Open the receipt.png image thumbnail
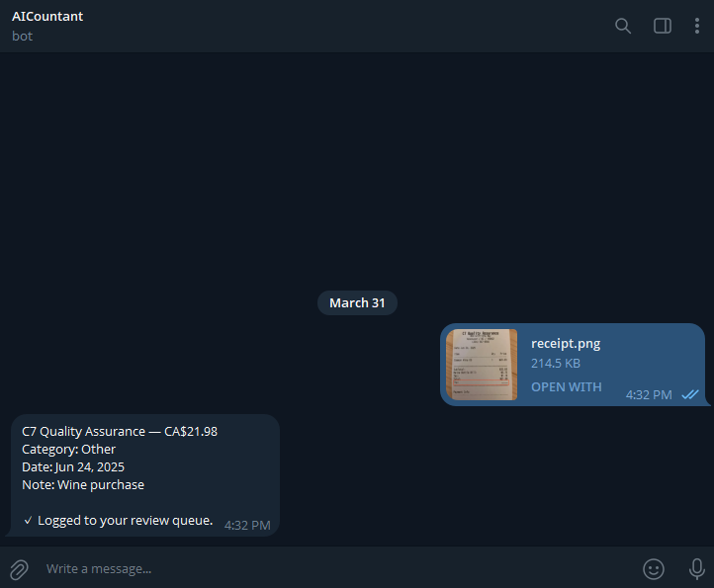Viewport: 714px width, 588px height. [482, 365]
